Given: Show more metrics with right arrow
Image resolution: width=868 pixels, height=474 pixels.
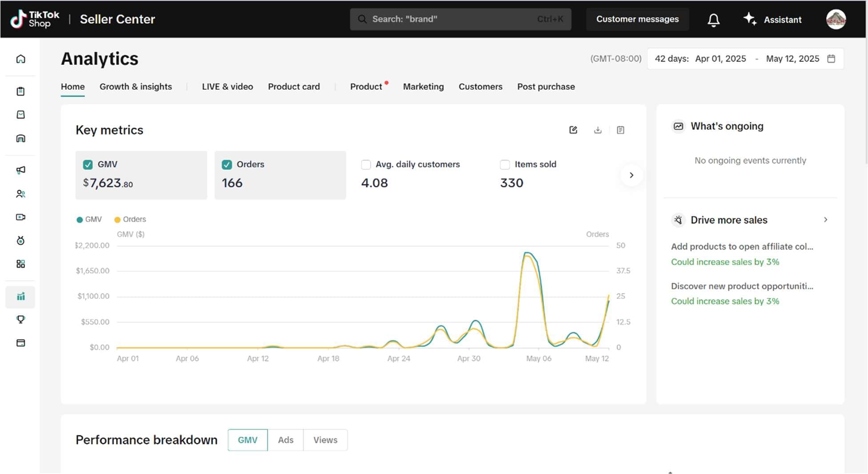Looking at the screenshot, I should tap(631, 175).
